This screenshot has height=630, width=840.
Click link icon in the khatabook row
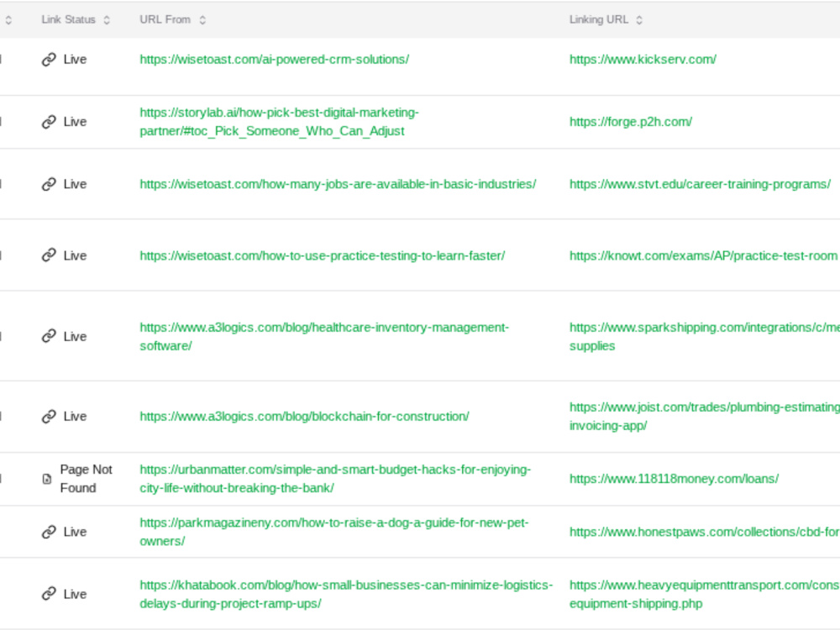point(49,594)
